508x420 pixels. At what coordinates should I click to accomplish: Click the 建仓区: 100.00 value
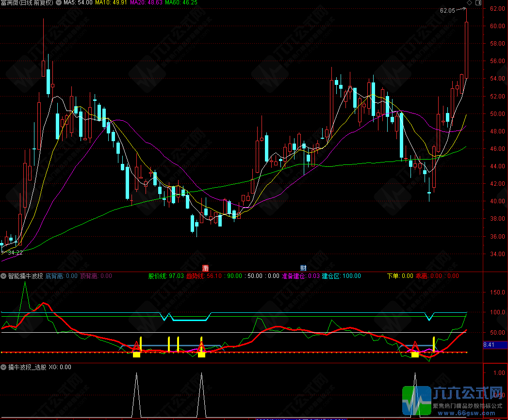(341, 276)
